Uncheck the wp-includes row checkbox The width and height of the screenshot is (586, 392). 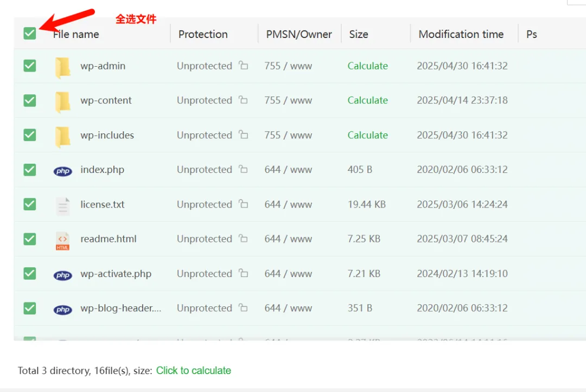(29, 135)
